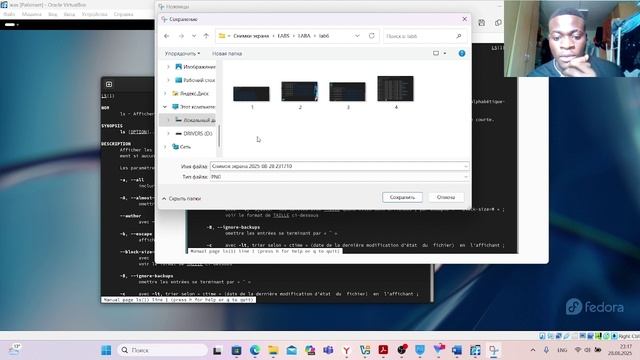The image size is (640, 360).
Task: Select the thumbnail of file 2
Action: pos(300,91)
